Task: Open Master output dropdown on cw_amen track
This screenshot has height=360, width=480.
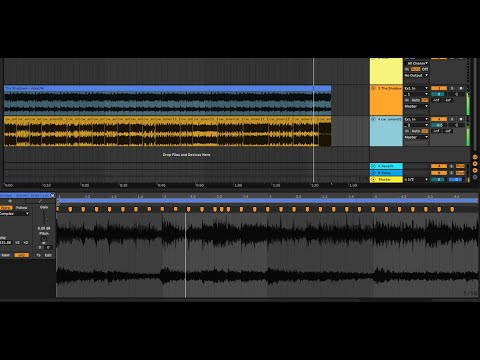Action: pos(416,137)
